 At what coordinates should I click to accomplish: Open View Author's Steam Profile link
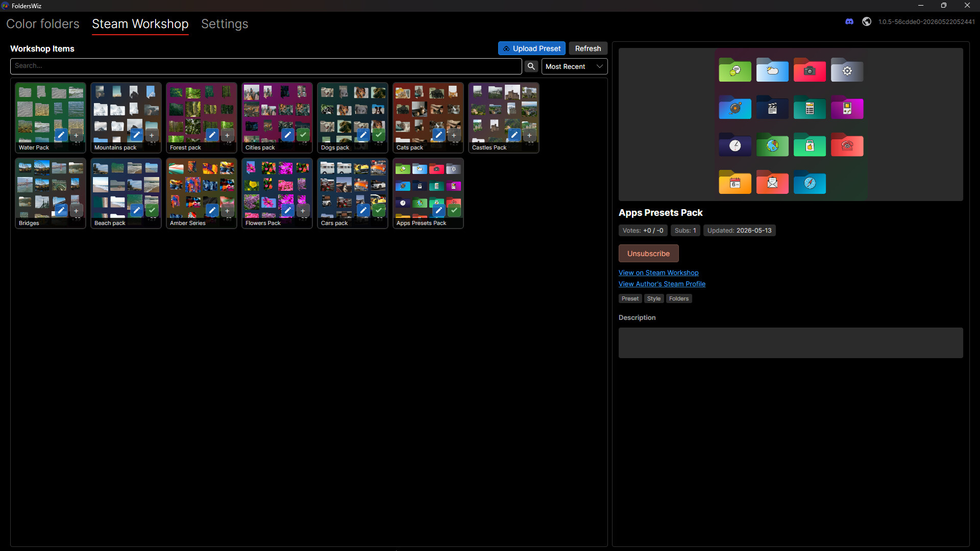pyautogui.click(x=662, y=284)
